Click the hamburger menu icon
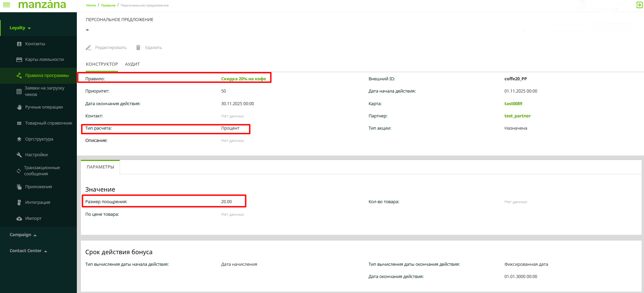Viewport: 644px width, 293px height. tap(6, 5)
